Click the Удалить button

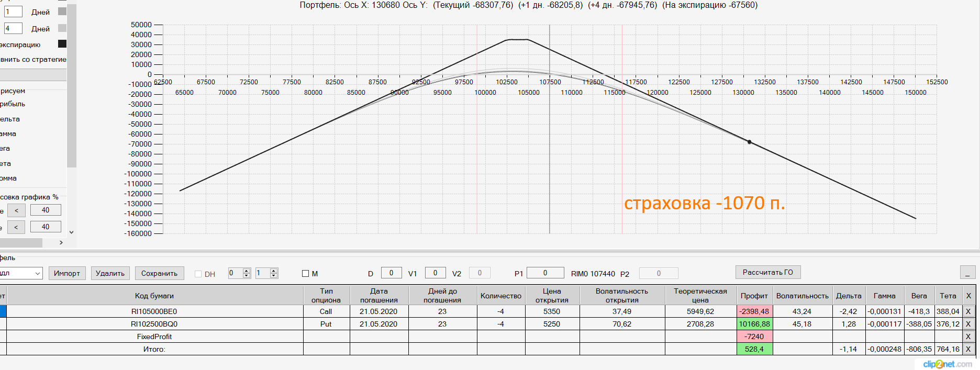coord(110,273)
